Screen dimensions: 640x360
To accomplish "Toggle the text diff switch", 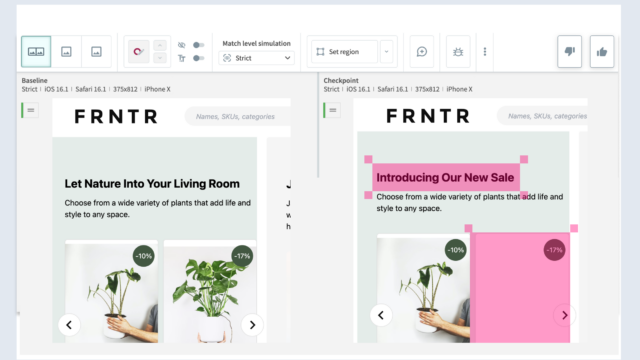I will 198,58.
